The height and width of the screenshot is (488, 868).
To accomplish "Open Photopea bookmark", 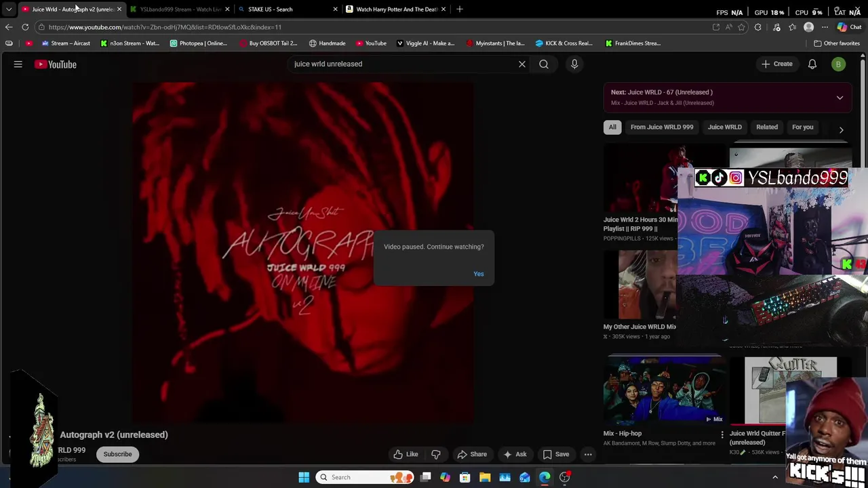I will pyautogui.click(x=198, y=43).
